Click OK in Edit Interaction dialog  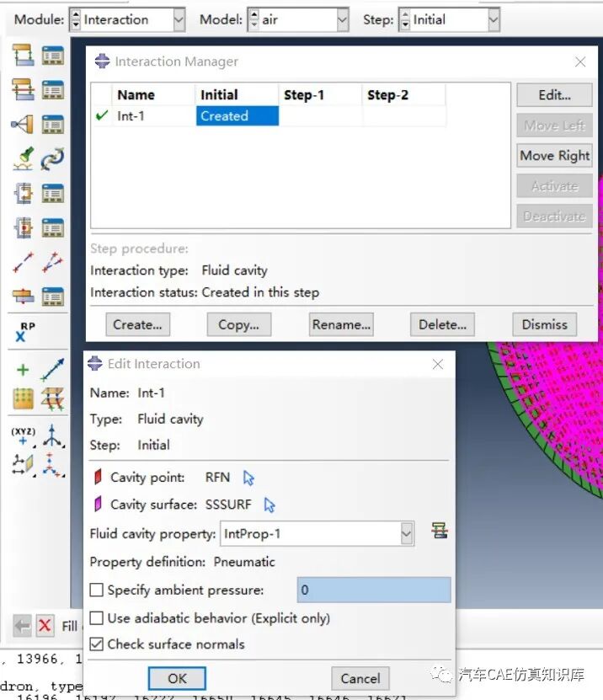pos(177,678)
